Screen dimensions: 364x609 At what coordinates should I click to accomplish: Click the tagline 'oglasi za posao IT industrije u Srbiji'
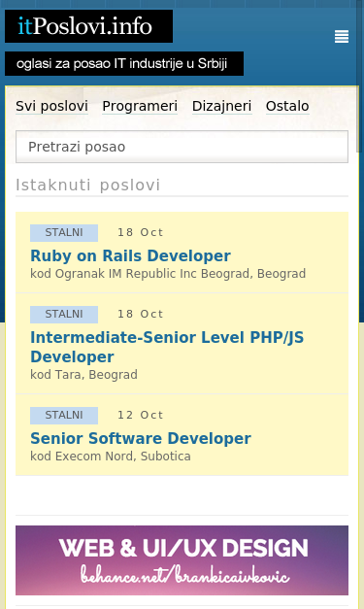124,64
